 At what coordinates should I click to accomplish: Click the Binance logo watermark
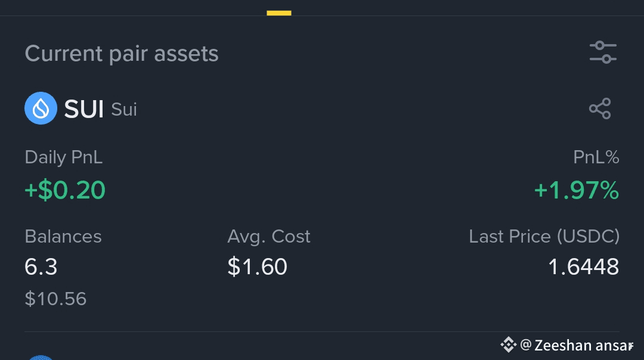point(507,345)
